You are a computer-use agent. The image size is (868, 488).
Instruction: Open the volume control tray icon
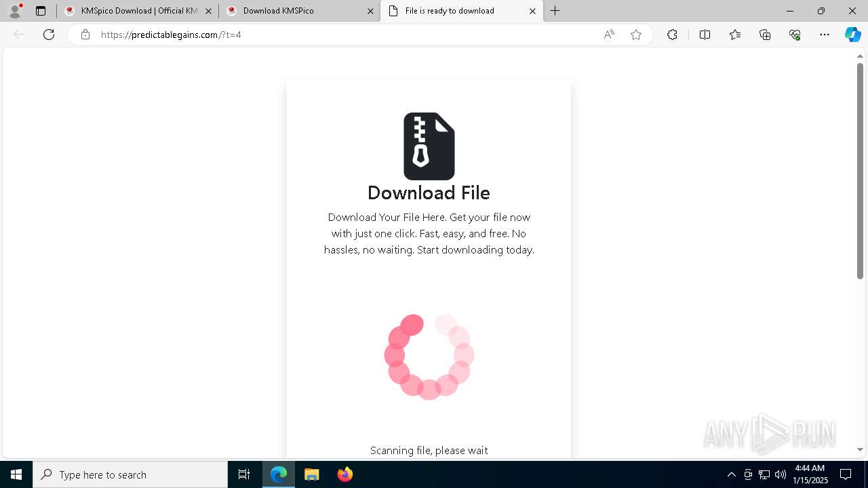point(781,474)
